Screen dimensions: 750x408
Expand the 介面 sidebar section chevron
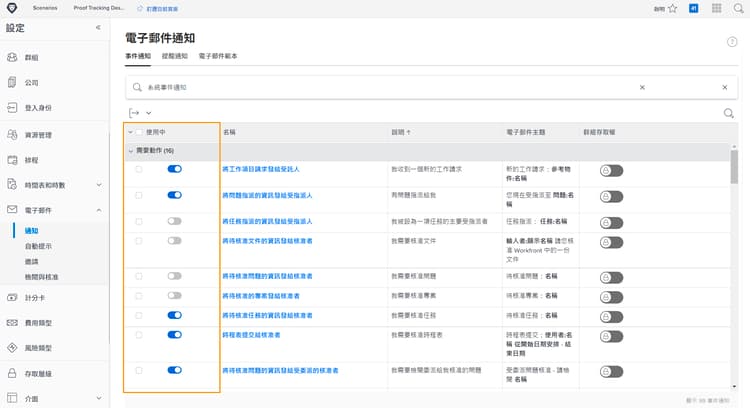99,398
